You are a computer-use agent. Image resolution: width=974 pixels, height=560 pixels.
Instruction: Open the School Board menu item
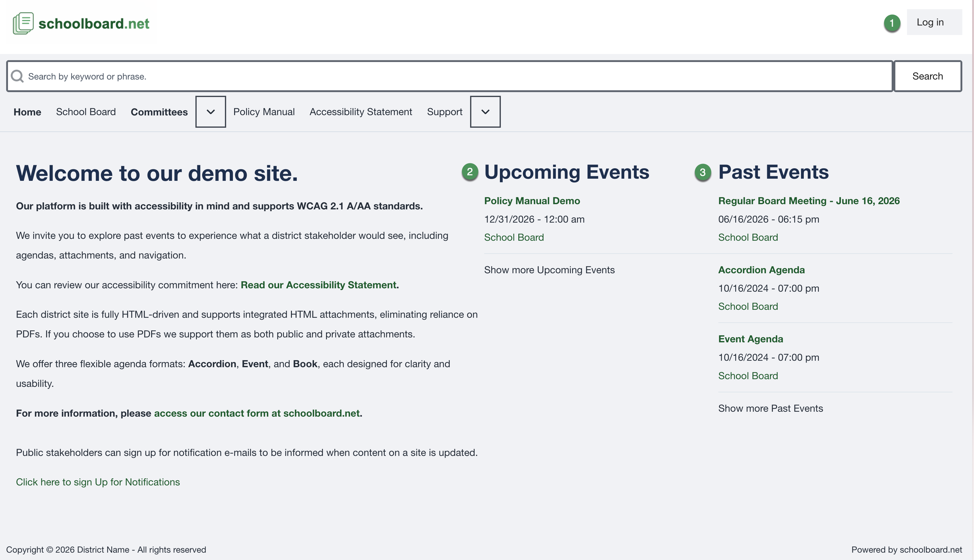click(x=86, y=112)
